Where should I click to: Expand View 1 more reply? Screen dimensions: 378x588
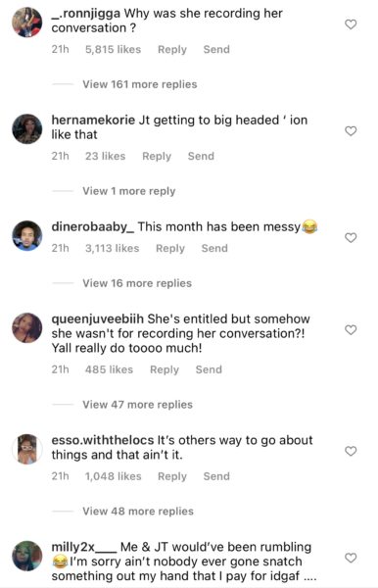click(129, 191)
